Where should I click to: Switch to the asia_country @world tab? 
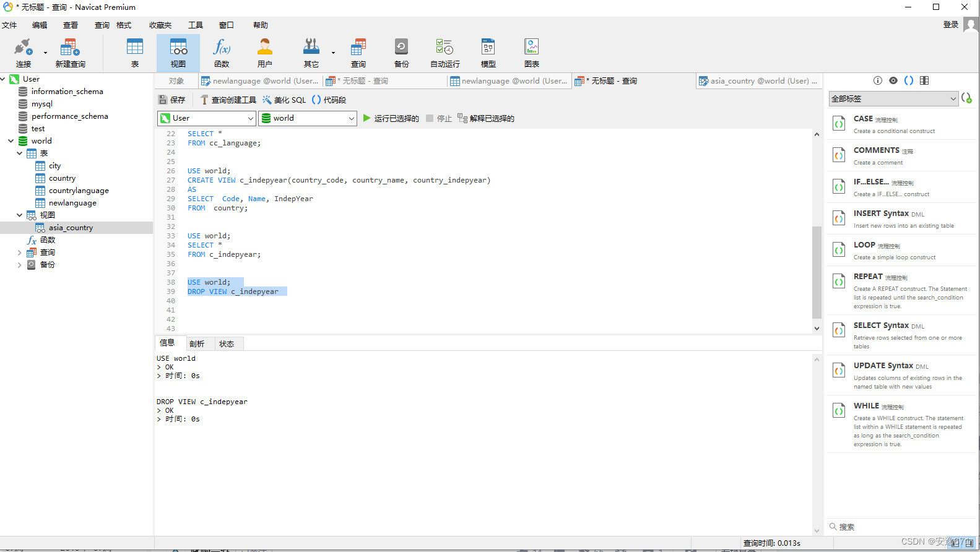click(x=758, y=81)
